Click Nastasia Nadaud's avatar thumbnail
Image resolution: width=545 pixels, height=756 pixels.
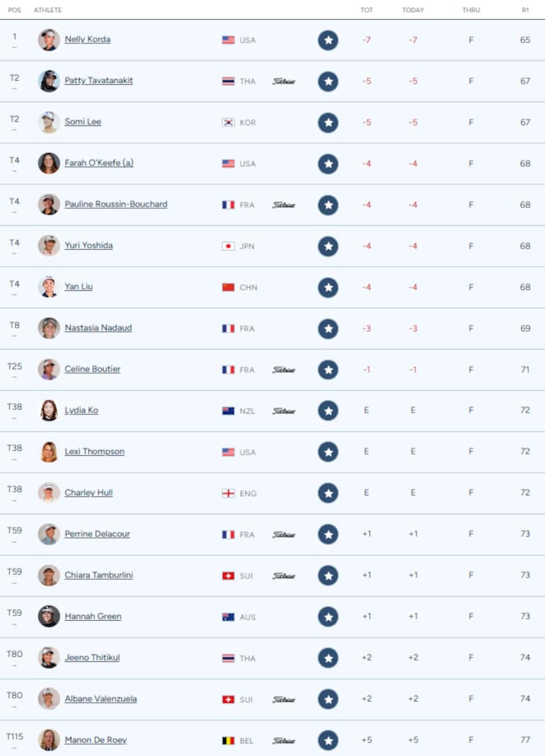(49, 328)
